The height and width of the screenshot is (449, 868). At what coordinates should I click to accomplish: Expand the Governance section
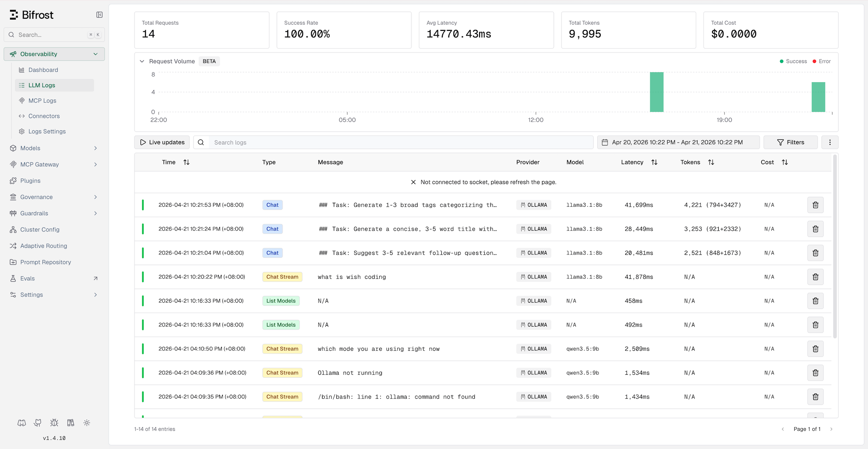[x=95, y=197]
